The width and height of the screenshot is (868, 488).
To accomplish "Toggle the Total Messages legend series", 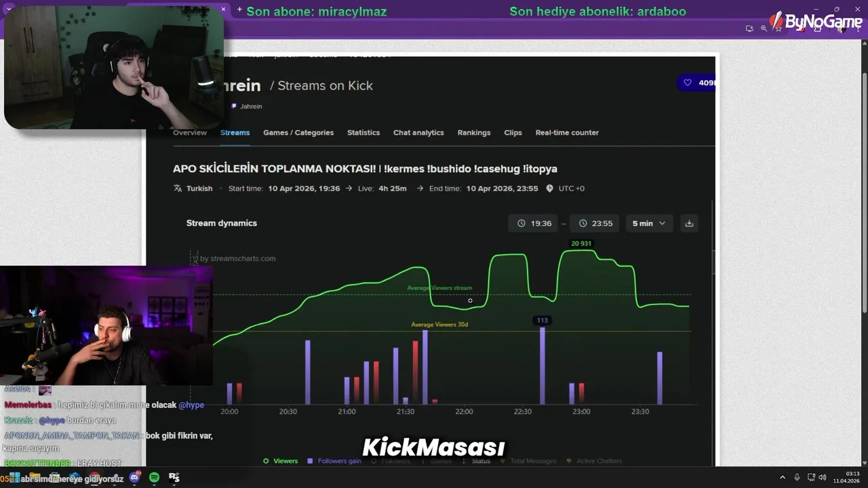I will pos(528,461).
